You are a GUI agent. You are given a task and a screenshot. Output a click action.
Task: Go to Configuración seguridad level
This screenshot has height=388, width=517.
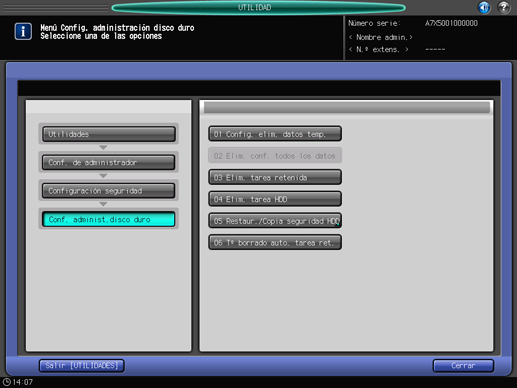(109, 191)
